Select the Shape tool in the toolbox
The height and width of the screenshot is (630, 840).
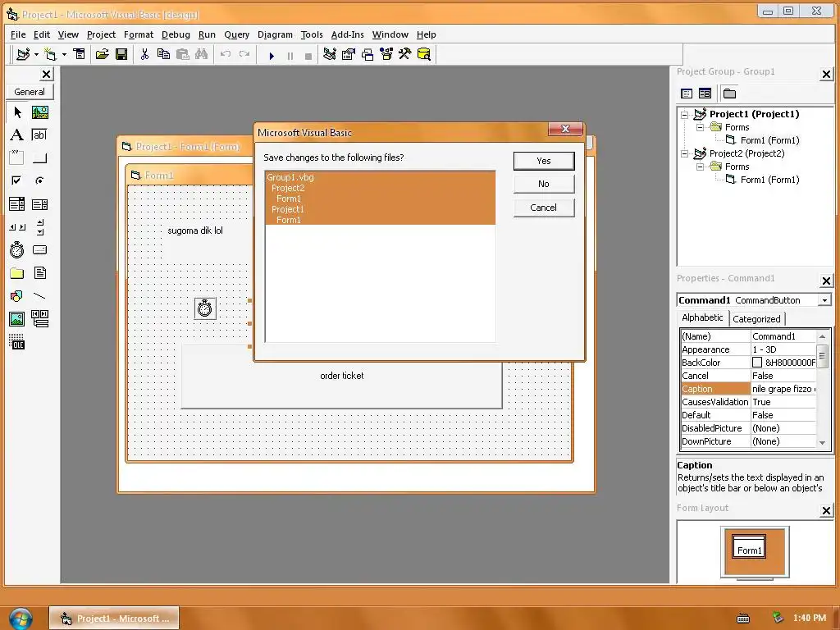coord(17,295)
